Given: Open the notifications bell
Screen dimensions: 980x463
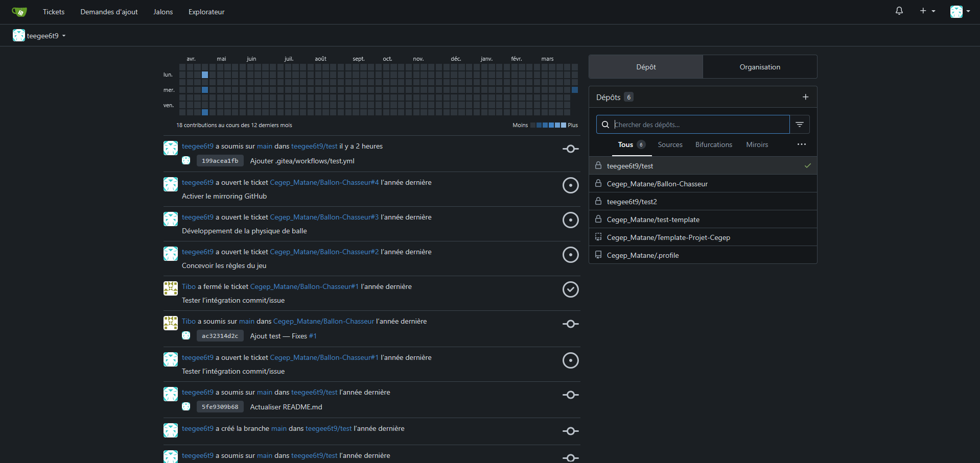Looking at the screenshot, I should (899, 11).
